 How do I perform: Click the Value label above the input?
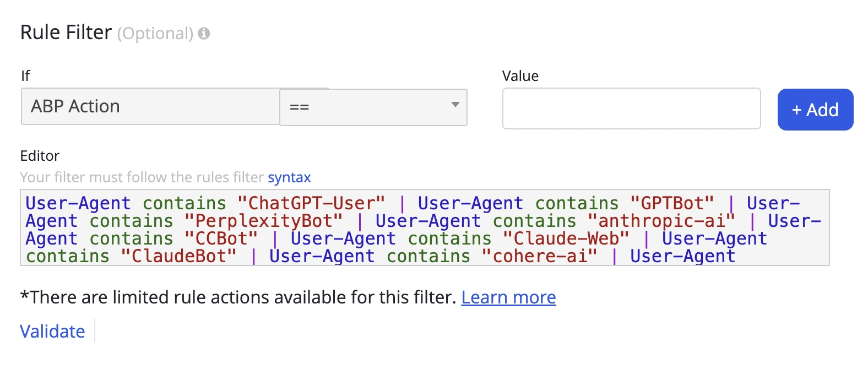pyautogui.click(x=520, y=76)
